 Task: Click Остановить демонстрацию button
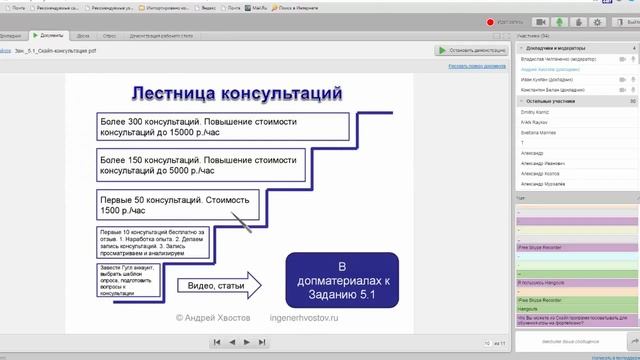471,50
